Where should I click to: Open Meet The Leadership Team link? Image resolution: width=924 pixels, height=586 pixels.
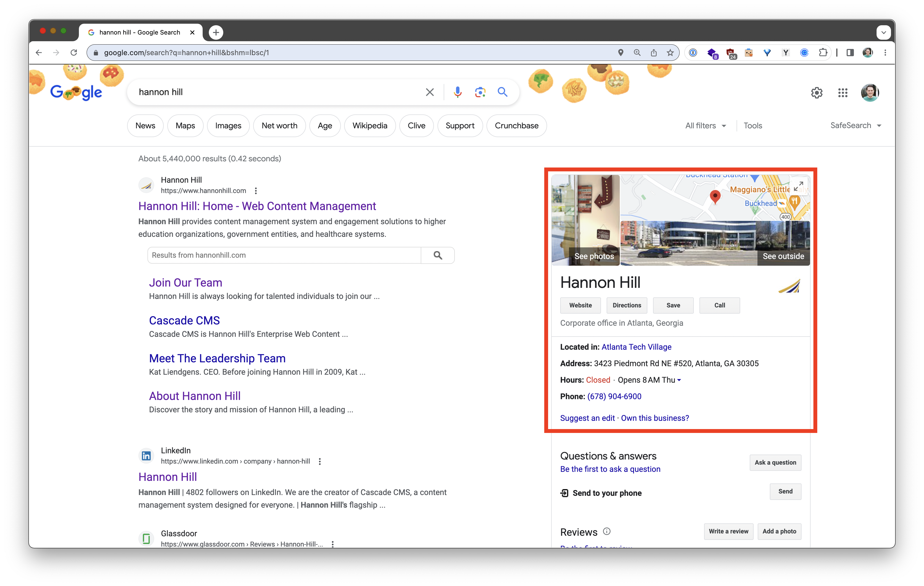(x=217, y=358)
